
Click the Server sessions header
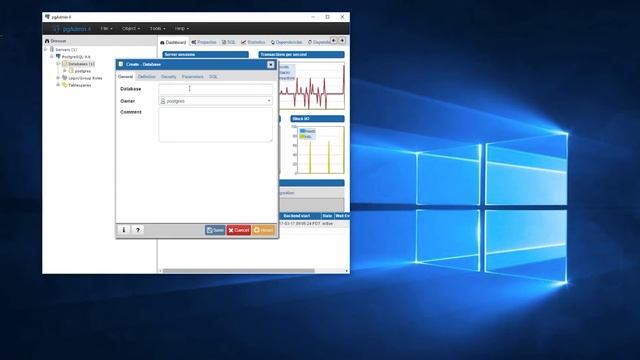205,54
